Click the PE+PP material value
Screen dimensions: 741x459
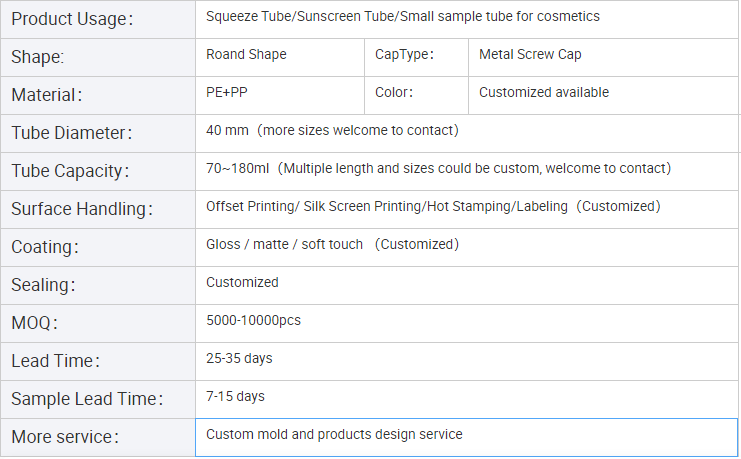225,93
